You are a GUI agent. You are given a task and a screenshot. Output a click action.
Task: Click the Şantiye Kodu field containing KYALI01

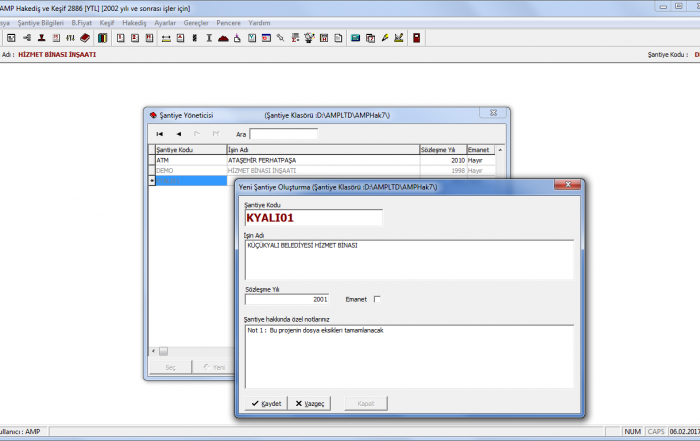click(x=314, y=217)
